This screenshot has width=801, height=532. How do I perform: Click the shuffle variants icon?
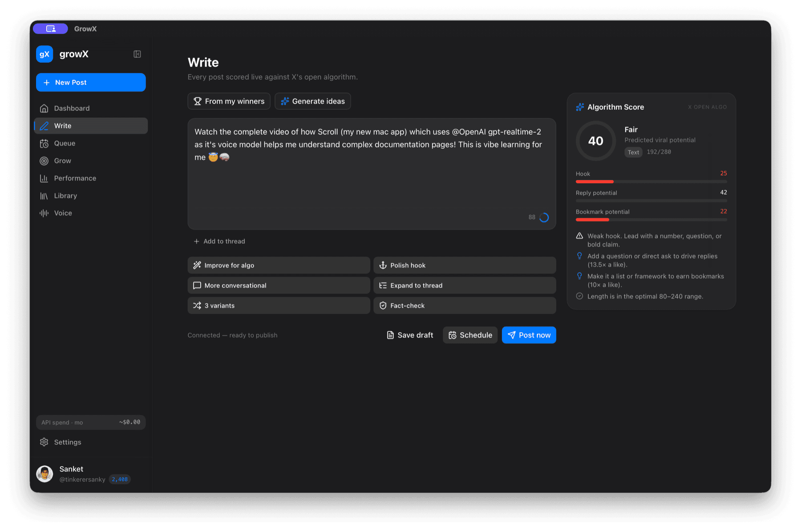(197, 306)
